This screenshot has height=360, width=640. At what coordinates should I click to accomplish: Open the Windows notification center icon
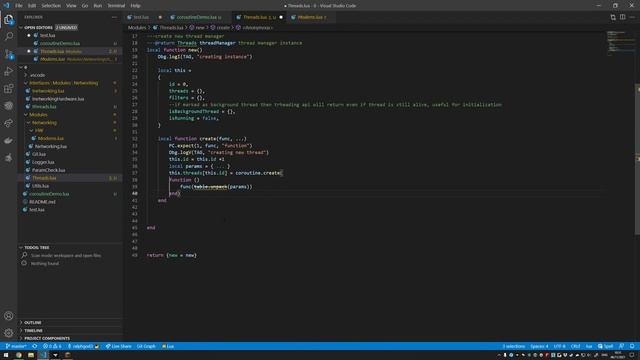point(632,355)
